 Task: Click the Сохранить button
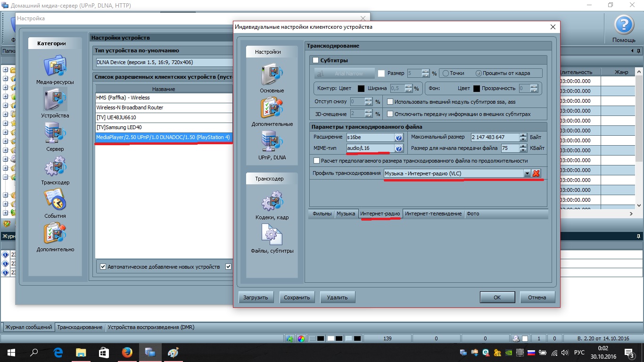(x=297, y=297)
